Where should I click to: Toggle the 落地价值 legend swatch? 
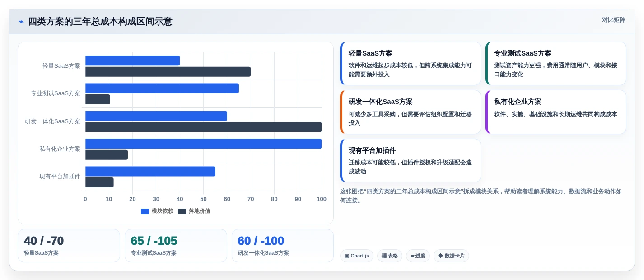(x=182, y=211)
